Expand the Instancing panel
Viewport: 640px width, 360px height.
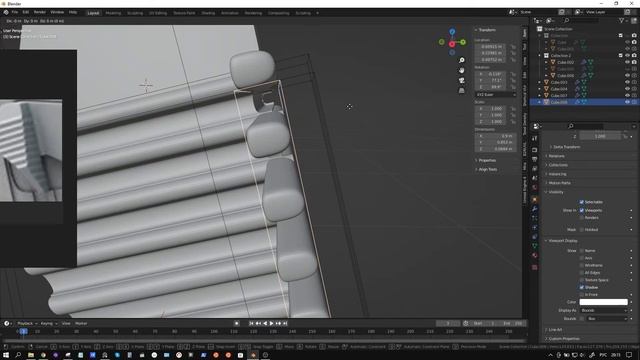(x=558, y=174)
